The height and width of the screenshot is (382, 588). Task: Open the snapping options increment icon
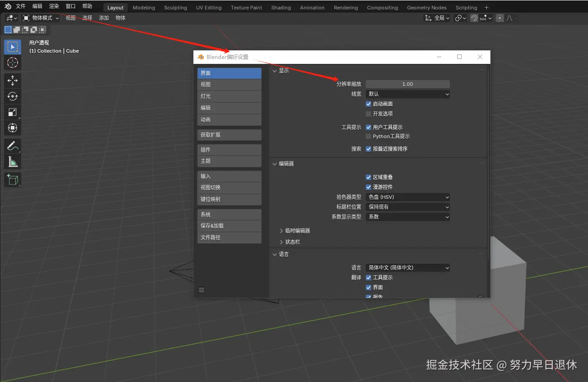pos(485,18)
